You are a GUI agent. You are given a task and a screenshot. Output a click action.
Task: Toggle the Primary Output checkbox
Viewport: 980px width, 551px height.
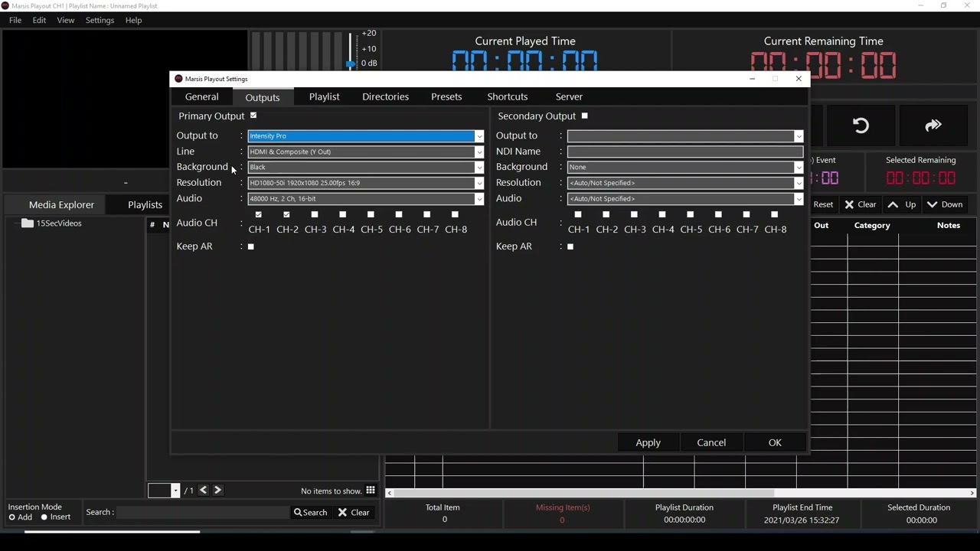[253, 116]
